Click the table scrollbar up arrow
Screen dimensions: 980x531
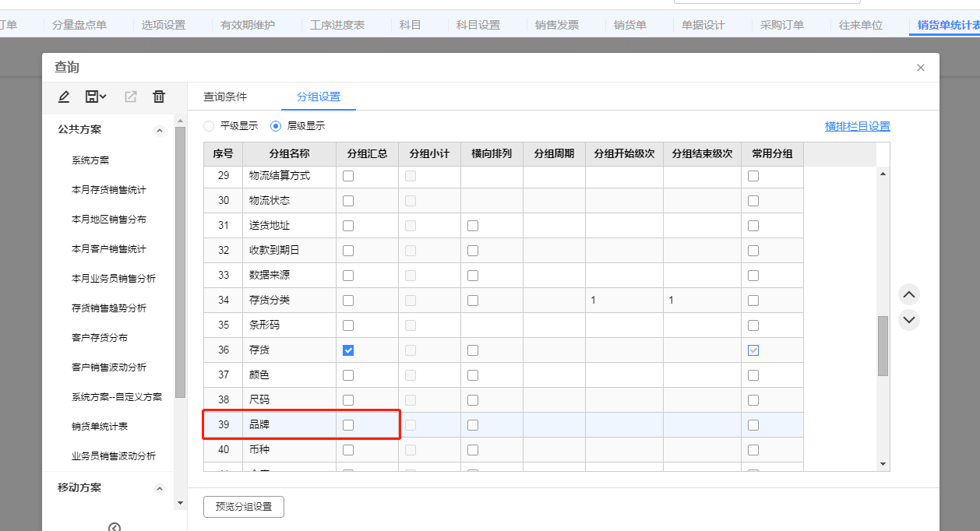(883, 174)
